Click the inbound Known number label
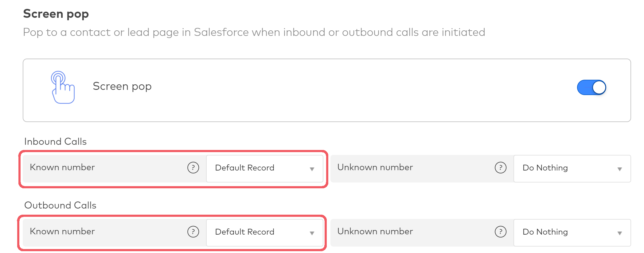Viewport: 644px width, 253px height. [x=62, y=167]
